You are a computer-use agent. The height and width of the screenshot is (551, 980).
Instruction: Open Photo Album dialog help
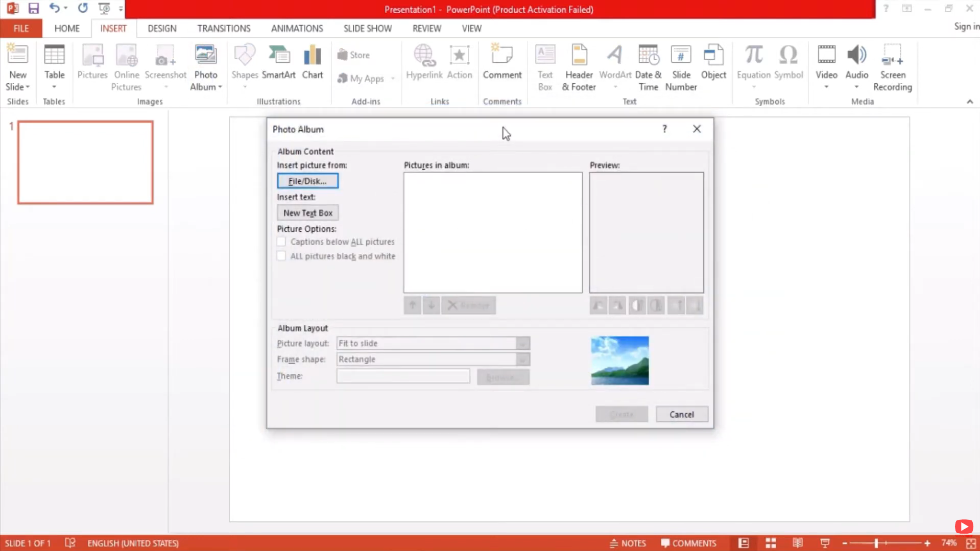(x=664, y=129)
